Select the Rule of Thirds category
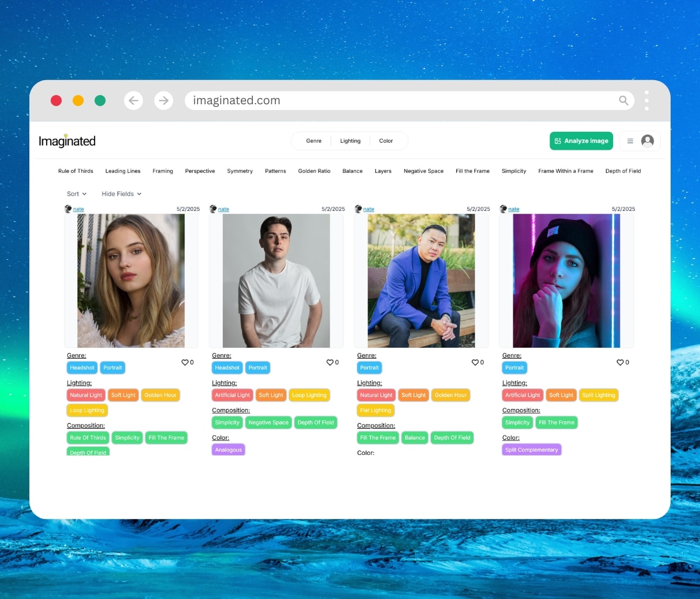The height and width of the screenshot is (599, 700). pyautogui.click(x=75, y=171)
